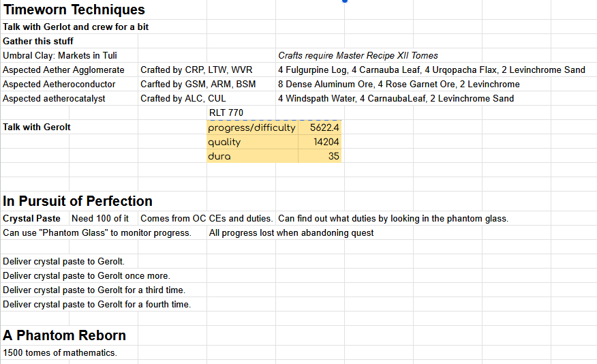This screenshot has height=364, width=597.
Task: Select the 'progress/difficulty' label cell
Action: [252, 127]
